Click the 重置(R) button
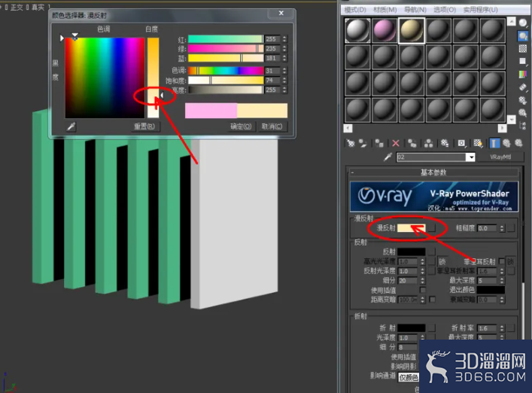Screen dimensions: 532x393 [144, 126]
